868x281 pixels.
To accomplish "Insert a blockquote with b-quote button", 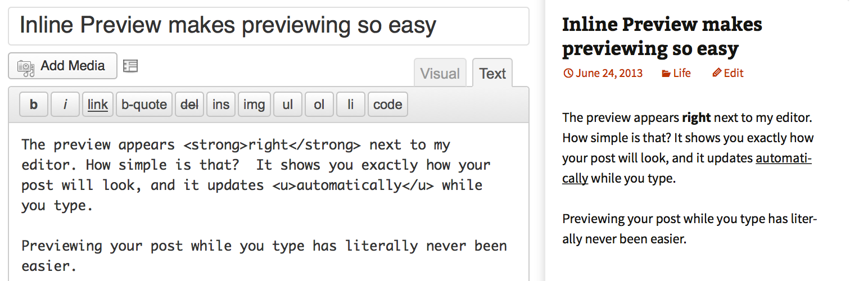I will pyautogui.click(x=144, y=105).
